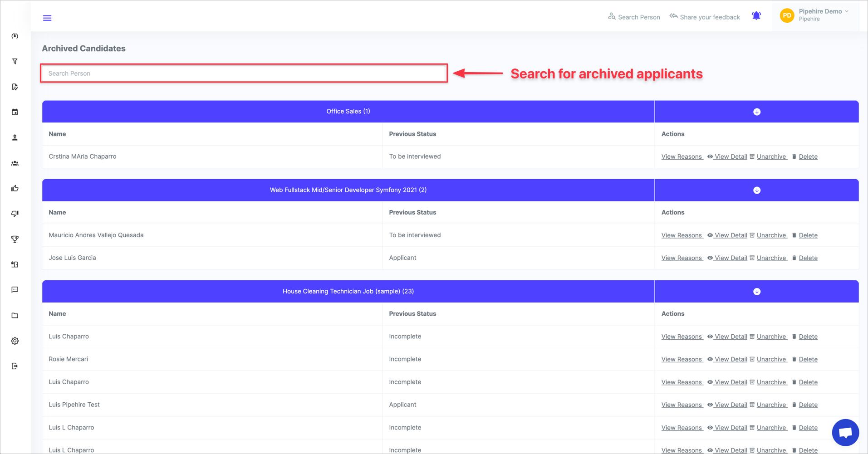This screenshot has height=454, width=868.
Task: Click the PD avatar circle
Action: coord(787,15)
